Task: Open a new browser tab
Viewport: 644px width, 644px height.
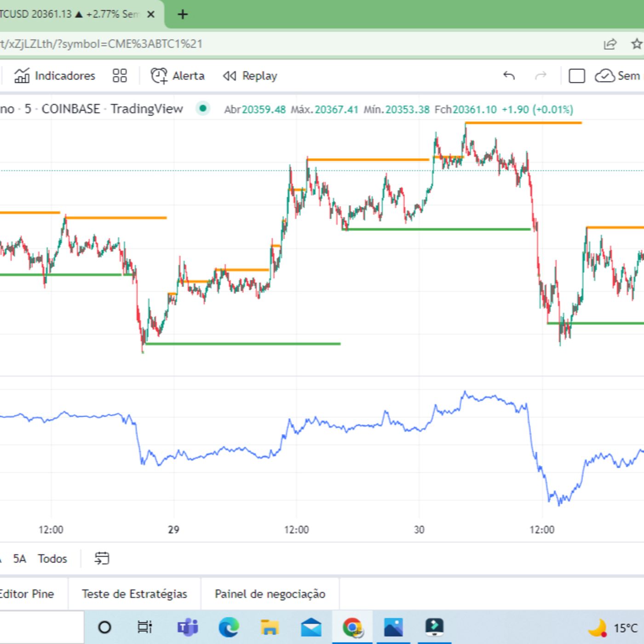Action: pyautogui.click(x=183, y=15)
